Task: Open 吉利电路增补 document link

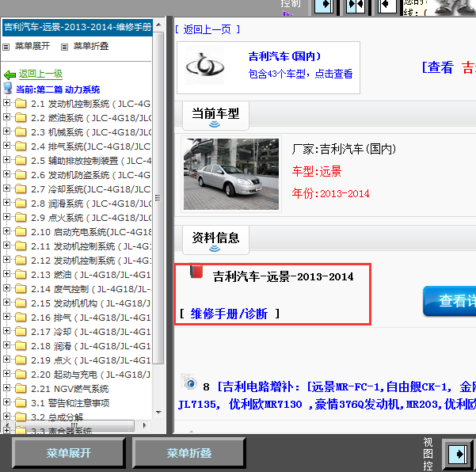Action: click(x=327, y=395)
